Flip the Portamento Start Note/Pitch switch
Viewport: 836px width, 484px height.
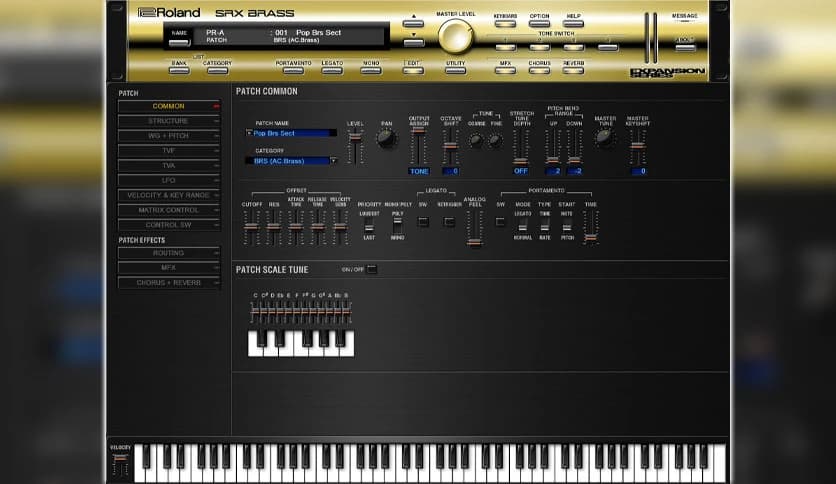coord(567,225)
